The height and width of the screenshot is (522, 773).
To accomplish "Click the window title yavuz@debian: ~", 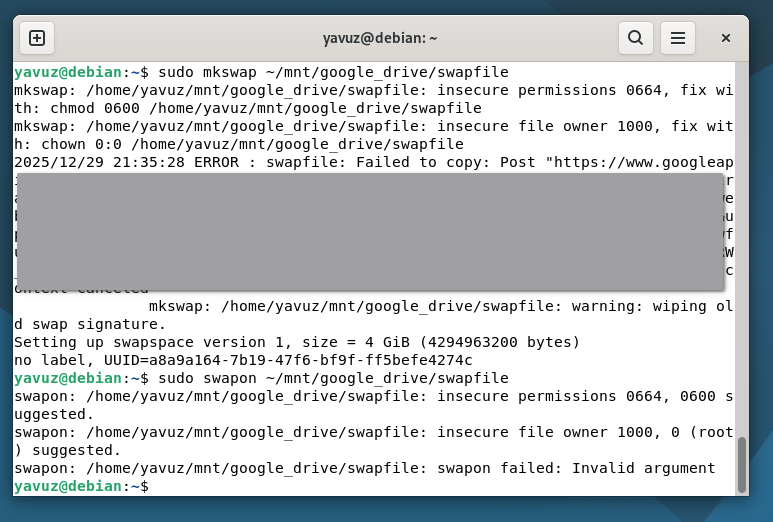I will coord(380,38).
